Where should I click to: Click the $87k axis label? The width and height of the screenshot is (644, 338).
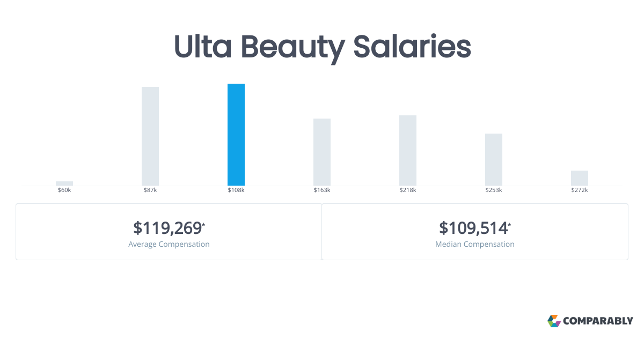click(x=150, y=190)
